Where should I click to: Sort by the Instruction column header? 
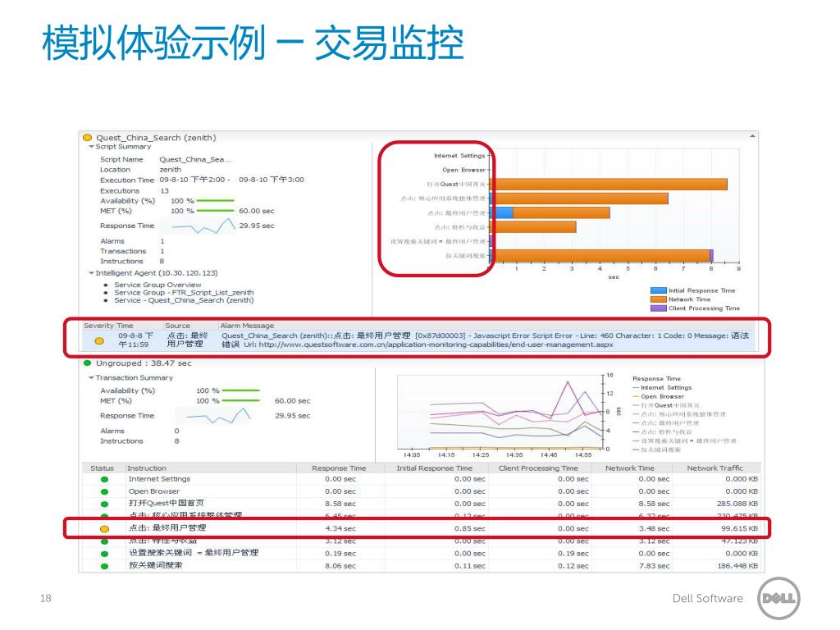pyautogui.click(x=147, y=468)
